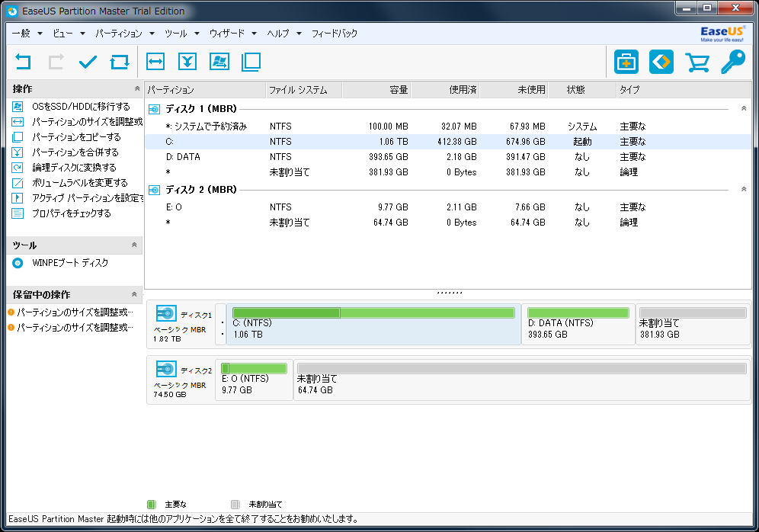Select the second pending resize operation
This screenshot has width=759, height=532.
click(71, 328)
